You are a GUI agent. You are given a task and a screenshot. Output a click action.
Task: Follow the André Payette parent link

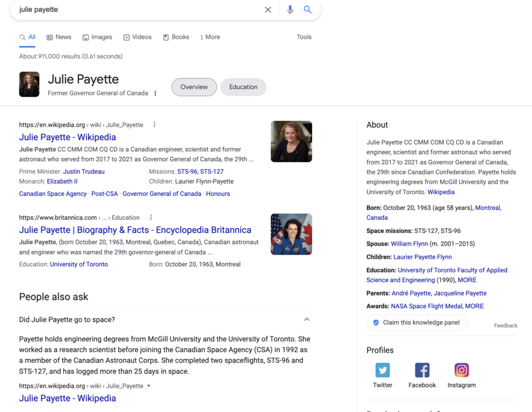(x=411, y=293)
